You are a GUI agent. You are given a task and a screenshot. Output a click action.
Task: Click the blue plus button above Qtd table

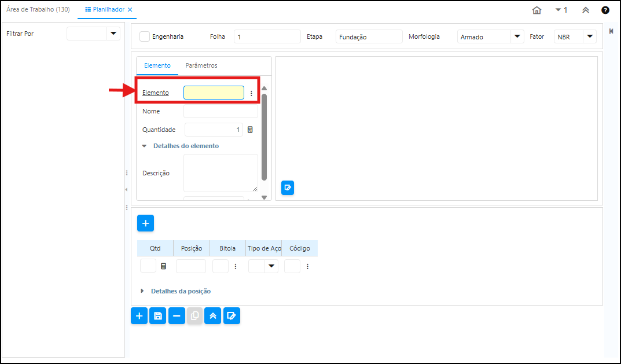[145, 223]
